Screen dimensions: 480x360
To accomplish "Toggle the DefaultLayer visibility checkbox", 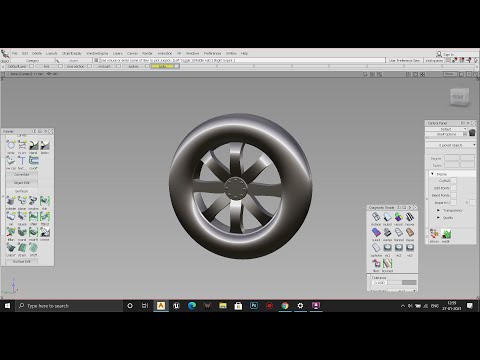I will tap(31, 66).
